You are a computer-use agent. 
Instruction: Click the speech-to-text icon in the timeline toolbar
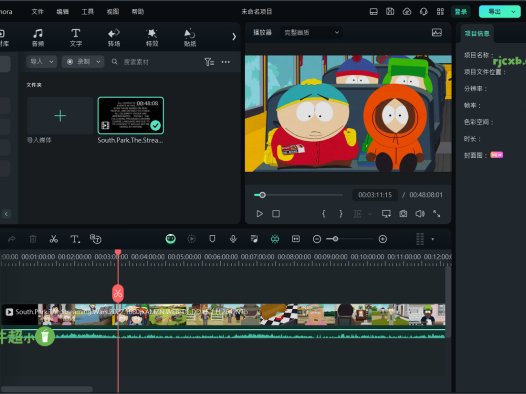[96, 239]
